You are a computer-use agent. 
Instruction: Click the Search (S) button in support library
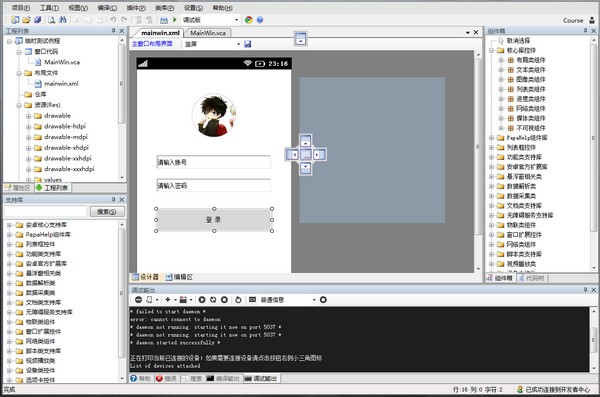click(107, 211)
